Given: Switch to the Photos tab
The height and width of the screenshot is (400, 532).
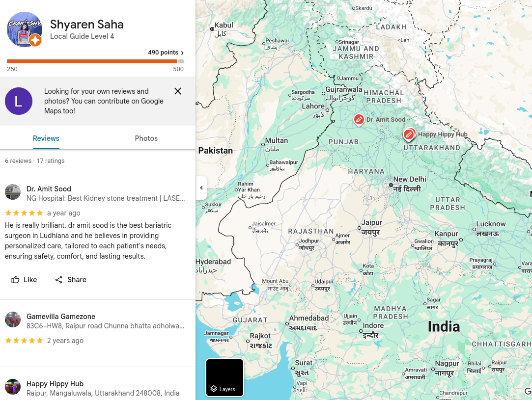Looking at the screenshot, I should coord(146,138).
